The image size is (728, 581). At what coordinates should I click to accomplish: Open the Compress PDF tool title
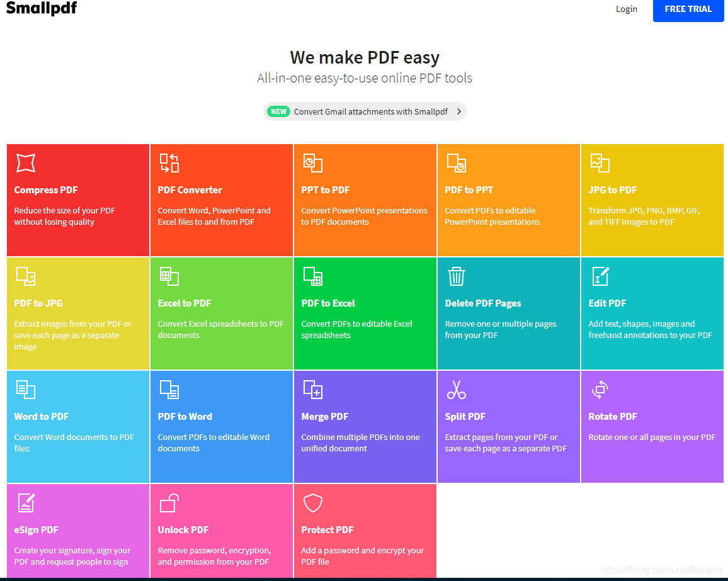point(46,190)
